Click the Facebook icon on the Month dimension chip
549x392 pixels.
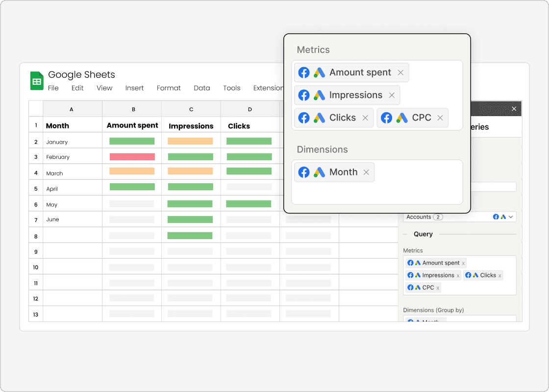(304, 171)
